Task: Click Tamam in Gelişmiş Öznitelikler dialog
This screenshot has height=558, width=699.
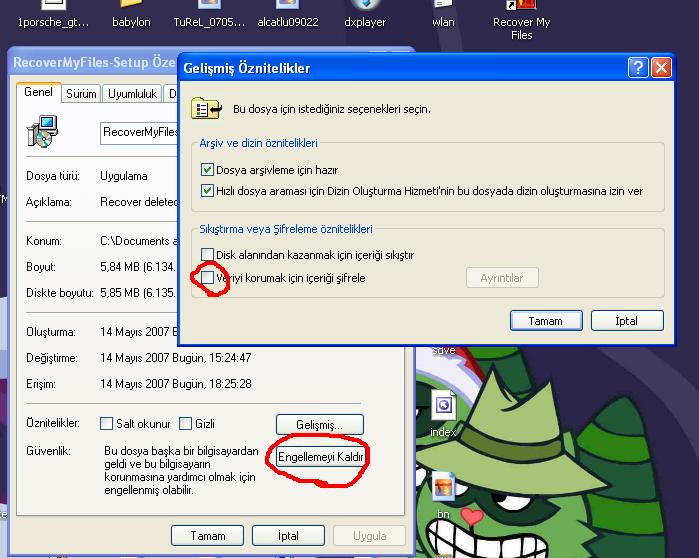Action: pos(547,321)
